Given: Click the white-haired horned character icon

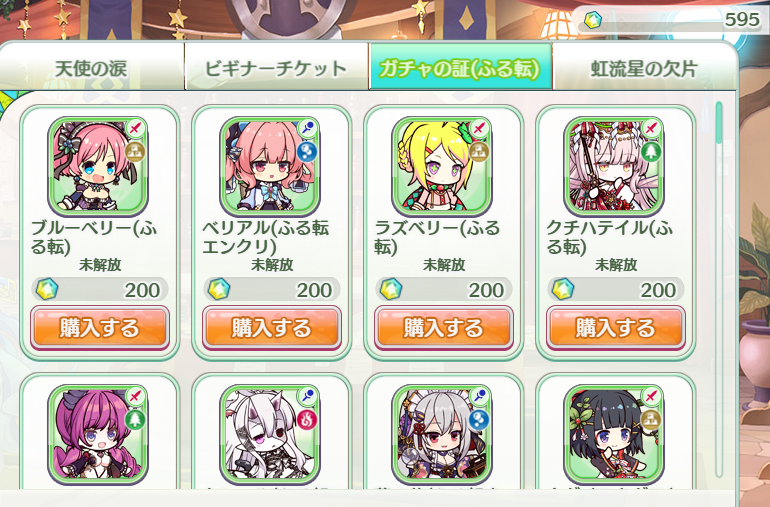Looking at the screenshot, I should 270,434.
